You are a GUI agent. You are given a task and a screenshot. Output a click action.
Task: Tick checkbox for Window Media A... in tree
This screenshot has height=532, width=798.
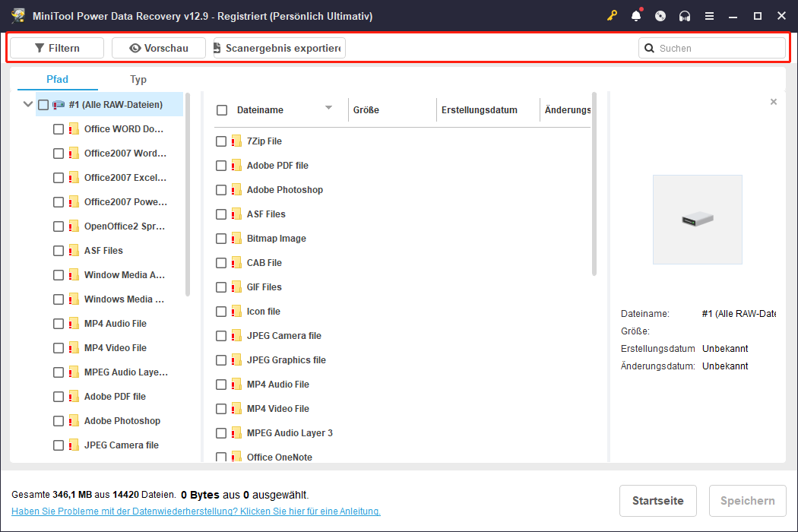pos(59,275)
